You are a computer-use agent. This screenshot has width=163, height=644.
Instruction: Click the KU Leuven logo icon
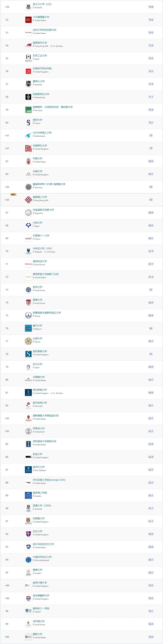[x=28, y=328]
